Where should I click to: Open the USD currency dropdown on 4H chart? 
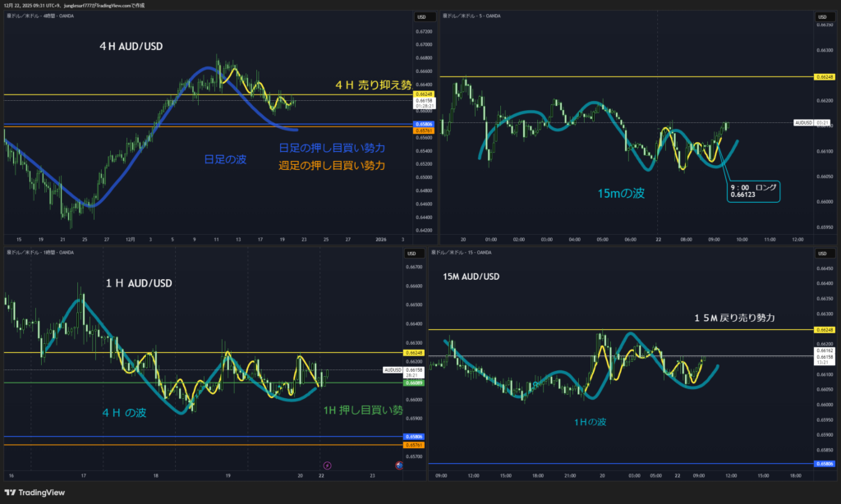pos(422,17)
